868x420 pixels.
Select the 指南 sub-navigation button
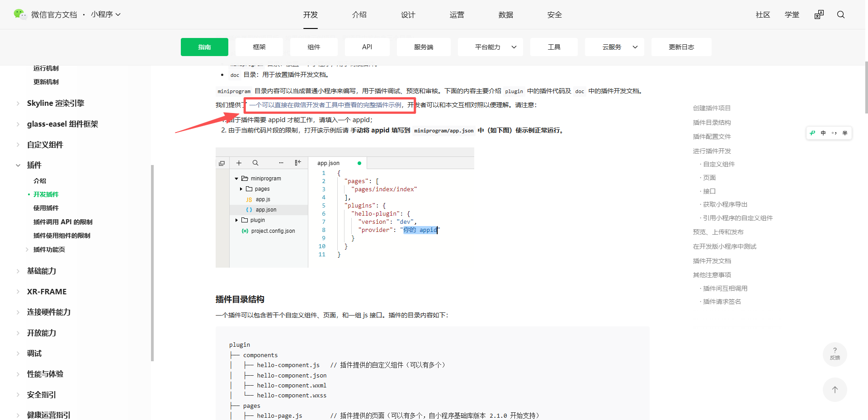pos(204,47)
